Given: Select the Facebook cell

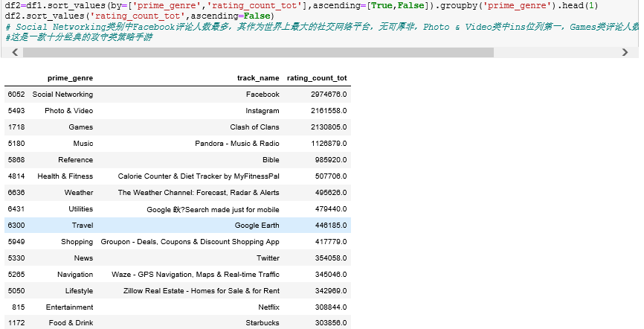Looking at the screenshot, I should coord(263,95).
